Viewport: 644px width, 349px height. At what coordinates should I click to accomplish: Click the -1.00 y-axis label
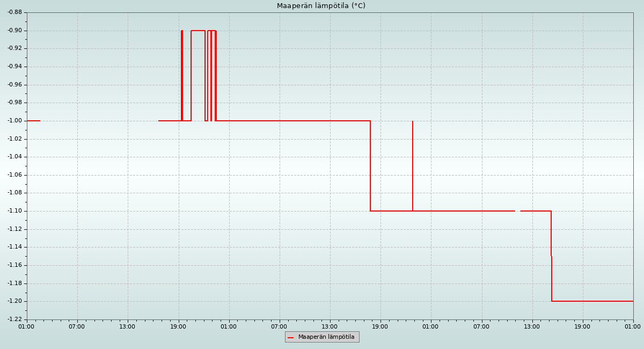tap(14, 121)
